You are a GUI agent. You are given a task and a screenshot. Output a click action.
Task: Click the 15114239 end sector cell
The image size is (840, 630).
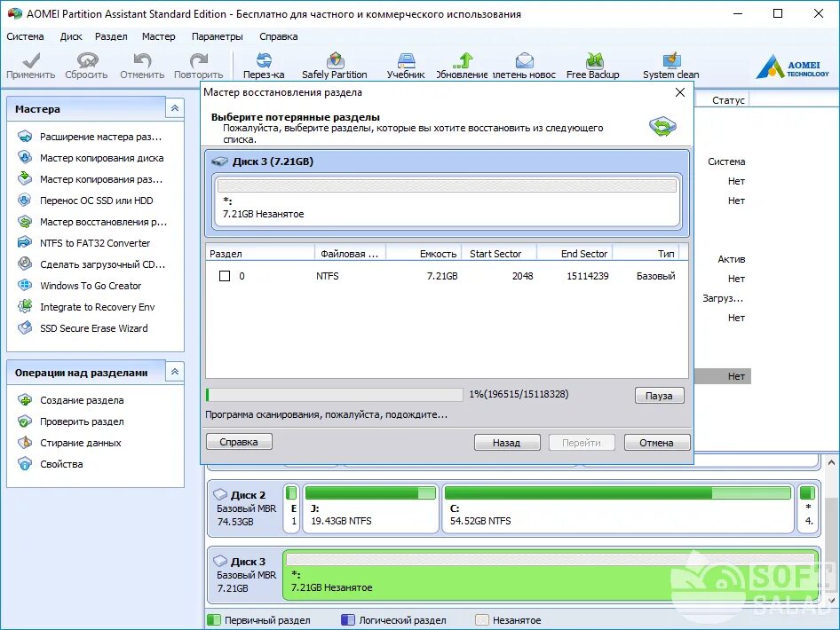588,276
